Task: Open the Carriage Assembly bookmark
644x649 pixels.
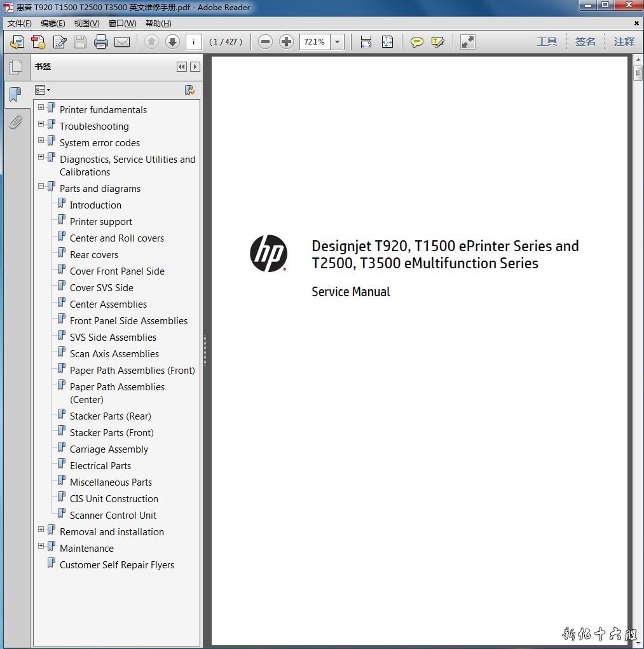Action: (x=109, y=449)
